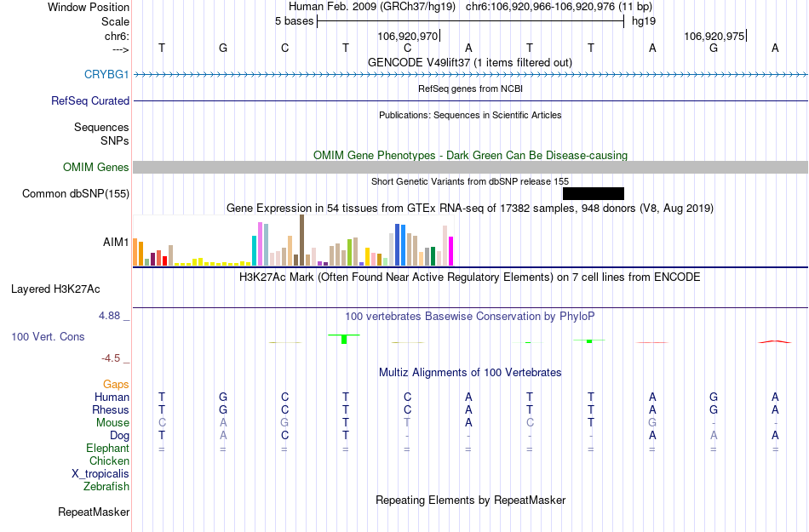
Task: Select the OMIM Genes track label
Action: click(x=95, y=167)
